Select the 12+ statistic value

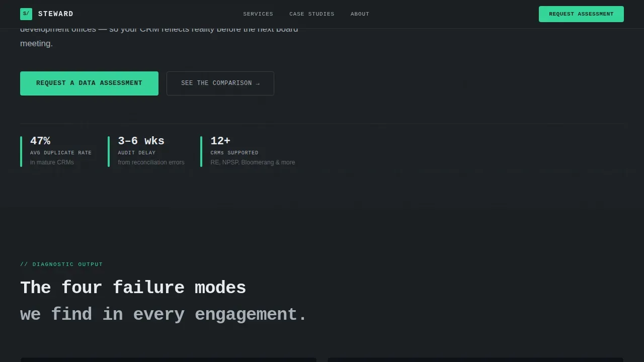pyautogui.click(x=220, y=141)
